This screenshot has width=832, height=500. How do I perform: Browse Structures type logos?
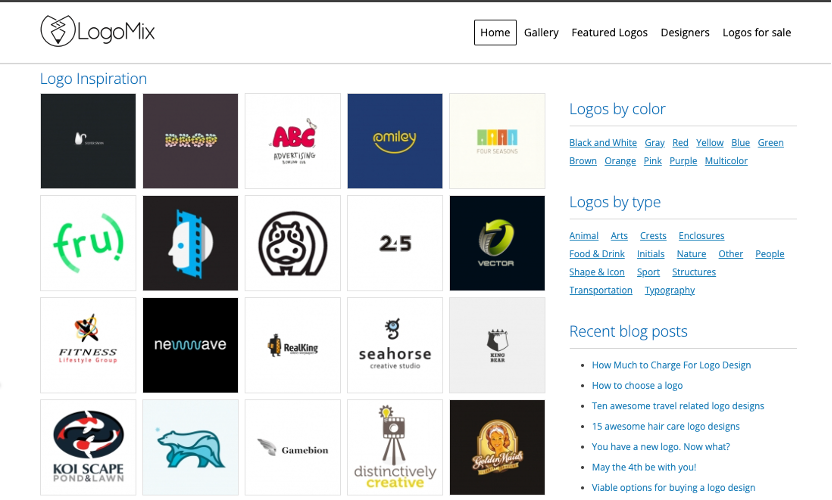[694, 272]
